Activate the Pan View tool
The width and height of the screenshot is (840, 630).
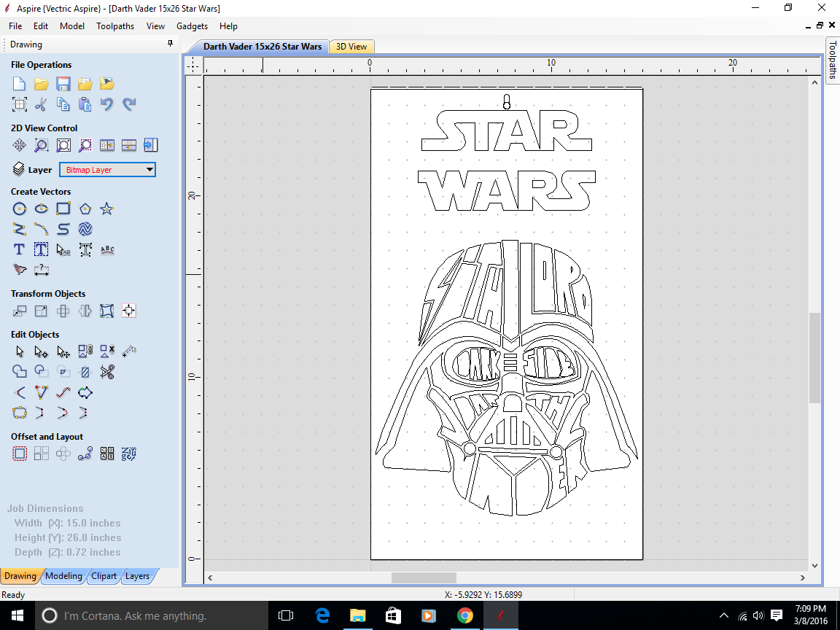(x=20, y=145)
